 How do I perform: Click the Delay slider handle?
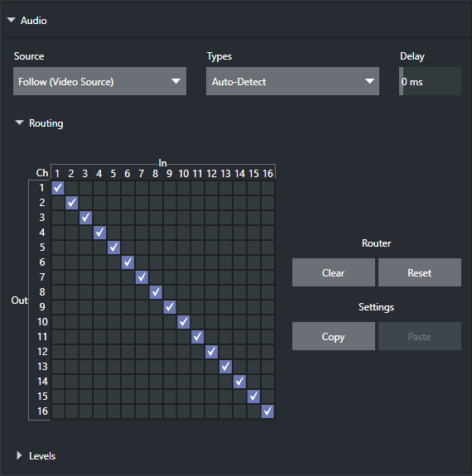tap(402, 81)
